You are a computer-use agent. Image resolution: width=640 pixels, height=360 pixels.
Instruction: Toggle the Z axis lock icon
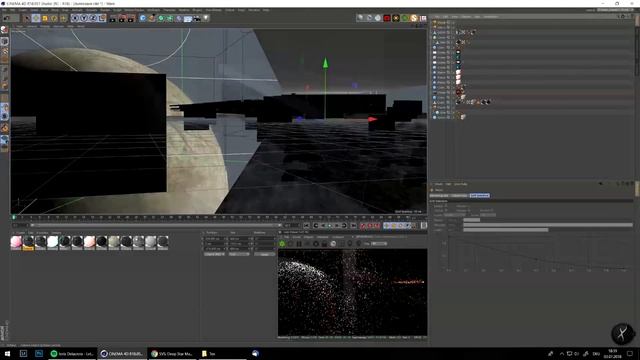[93, 18]
